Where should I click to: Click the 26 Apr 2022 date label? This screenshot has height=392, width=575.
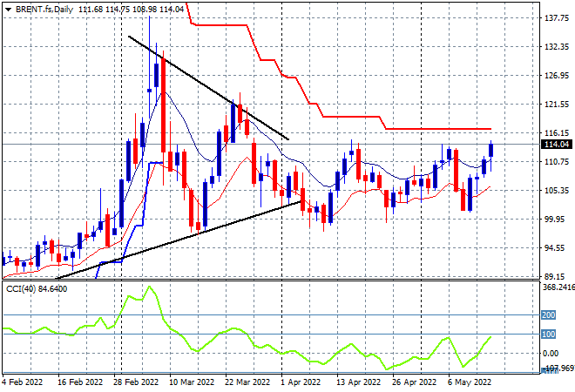click(414, 382)
